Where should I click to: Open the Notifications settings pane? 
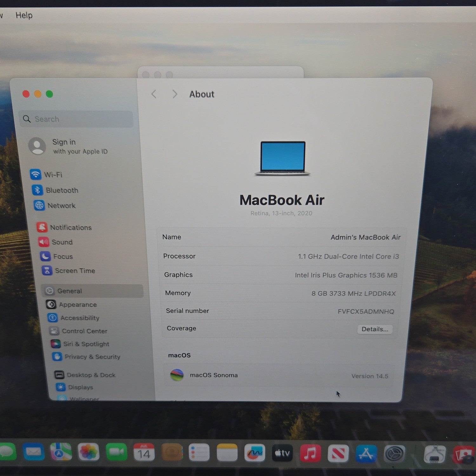click(x=64, y=228)
